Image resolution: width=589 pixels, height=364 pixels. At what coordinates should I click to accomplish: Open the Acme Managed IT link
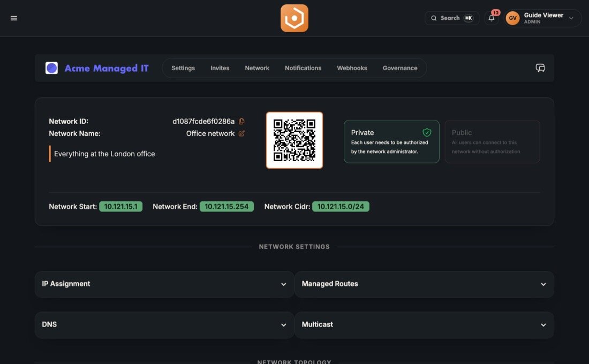(107, 68)
